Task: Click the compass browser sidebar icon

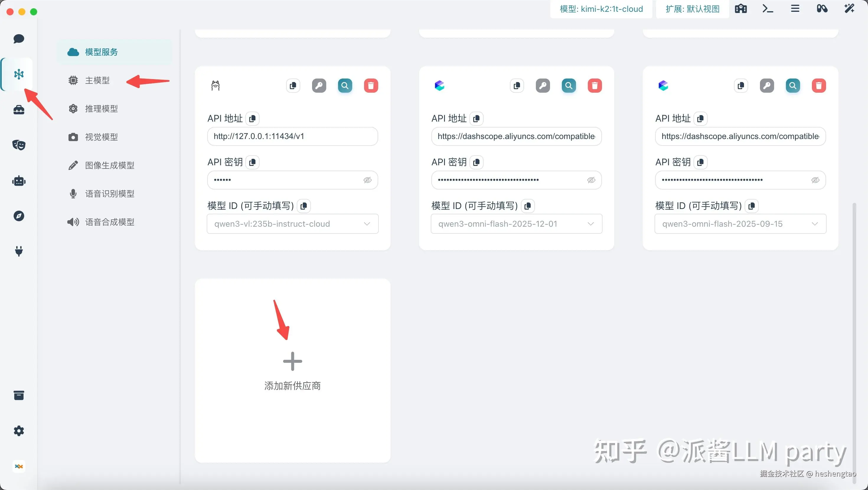Action: pos(19,216)
